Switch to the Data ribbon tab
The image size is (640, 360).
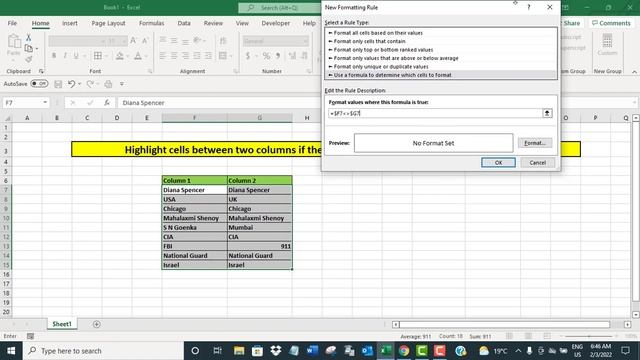[184, 23]
